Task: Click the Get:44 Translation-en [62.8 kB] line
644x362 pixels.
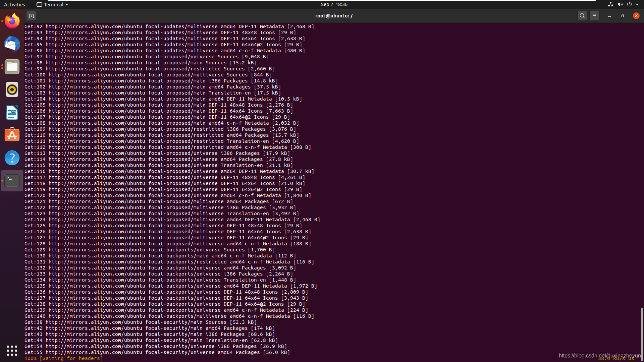Action: (151, 340)
